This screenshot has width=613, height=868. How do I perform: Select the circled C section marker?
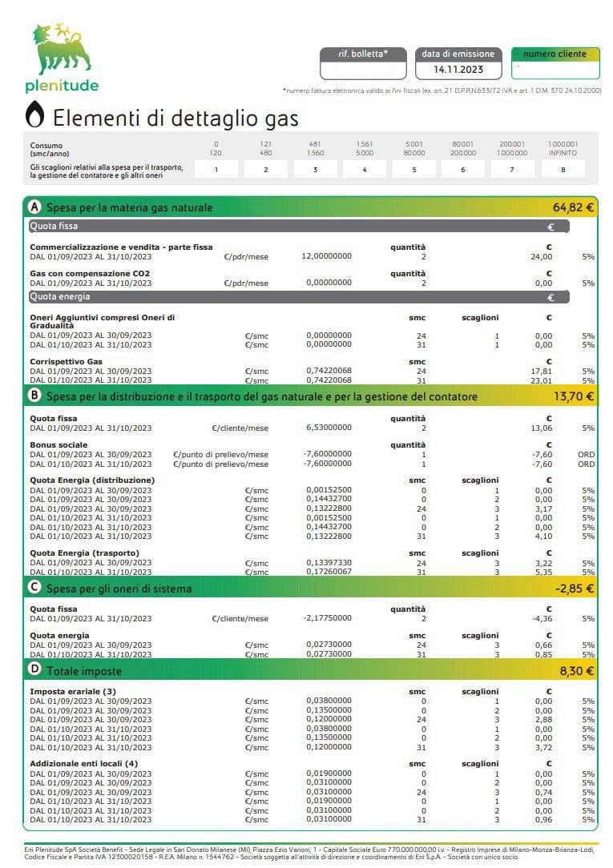pyautogui.click(x=35, y=587)
